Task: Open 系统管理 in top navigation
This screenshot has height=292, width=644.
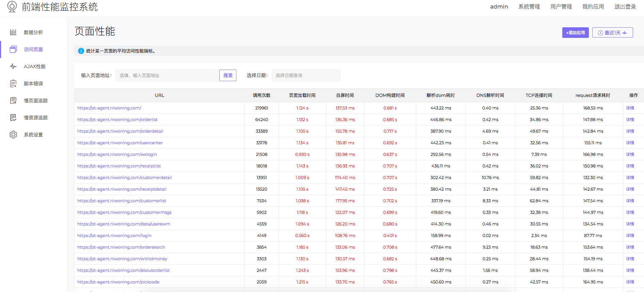Action: coord(529,6)
